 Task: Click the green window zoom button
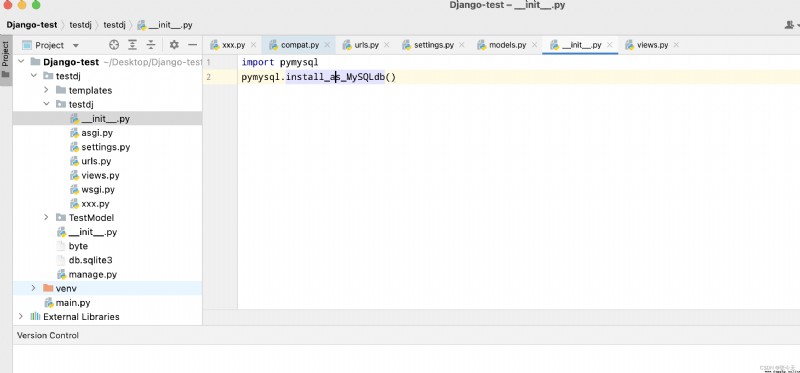[x=36, y=5]
